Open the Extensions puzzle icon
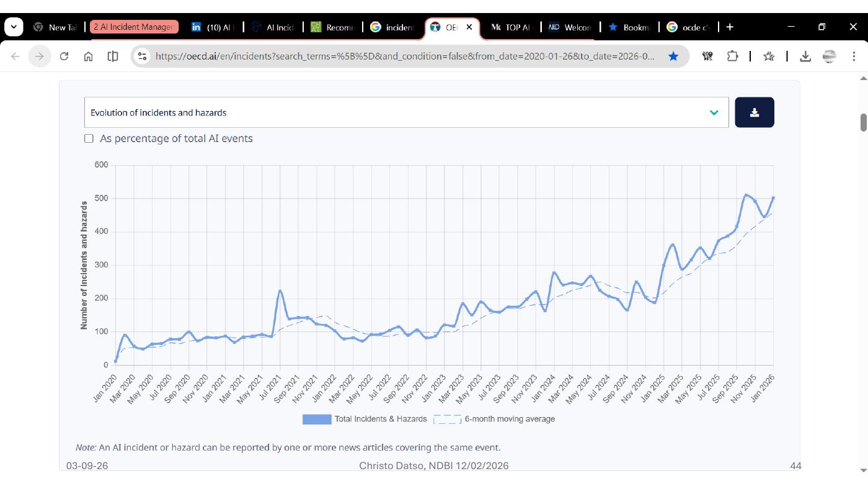 click(x=732, y=56)
